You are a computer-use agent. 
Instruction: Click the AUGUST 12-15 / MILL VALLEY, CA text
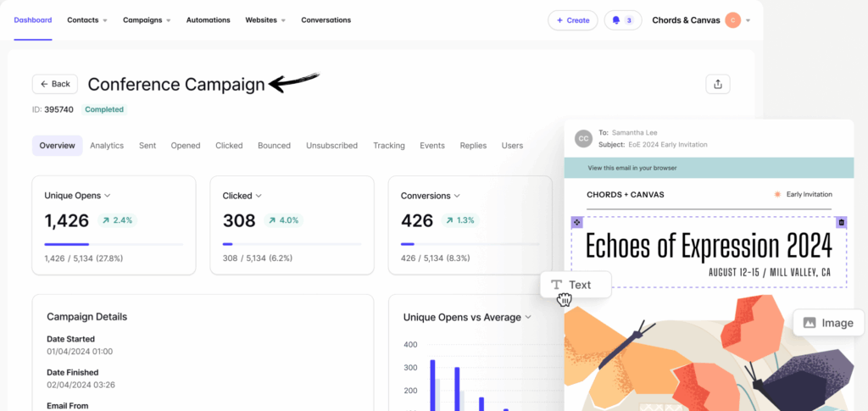pos(770,273)
